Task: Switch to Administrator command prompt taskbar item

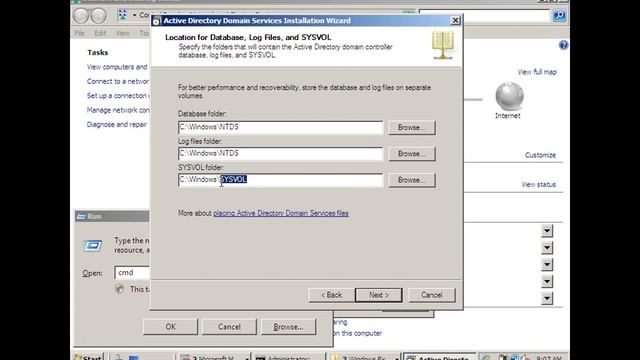Action: [289, 357]
